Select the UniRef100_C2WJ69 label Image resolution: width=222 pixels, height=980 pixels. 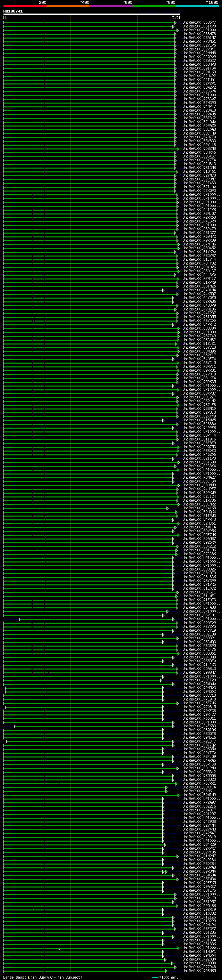click(x=199, y=72)
